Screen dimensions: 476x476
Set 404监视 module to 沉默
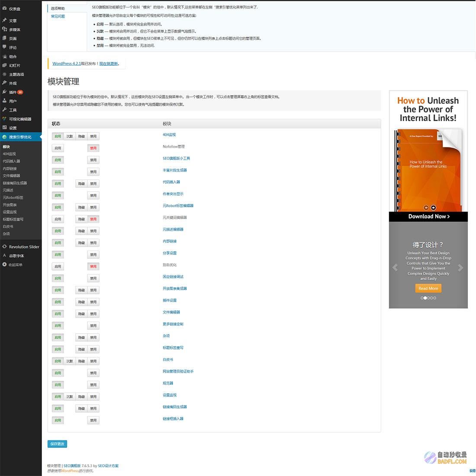click(x=70, y=136)
